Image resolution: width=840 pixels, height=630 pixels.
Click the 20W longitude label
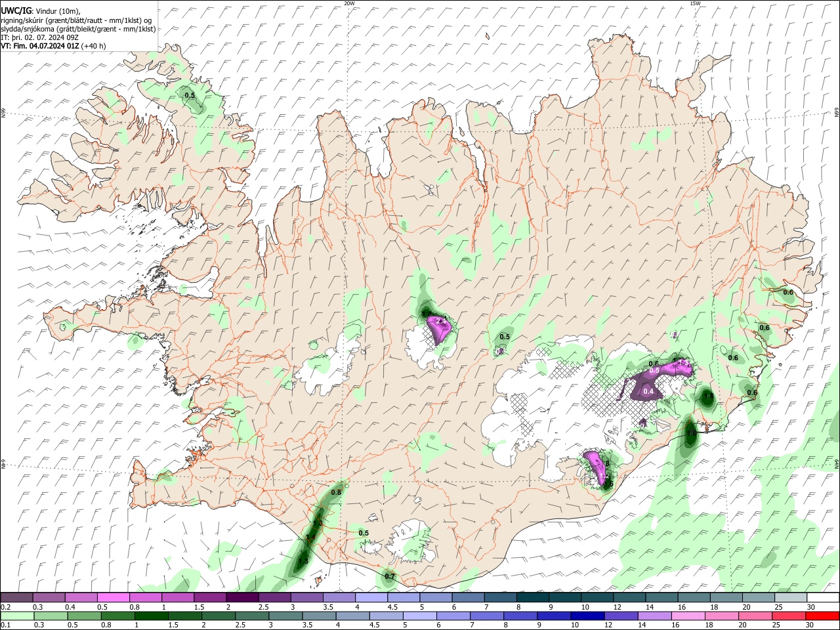point(349,3)
